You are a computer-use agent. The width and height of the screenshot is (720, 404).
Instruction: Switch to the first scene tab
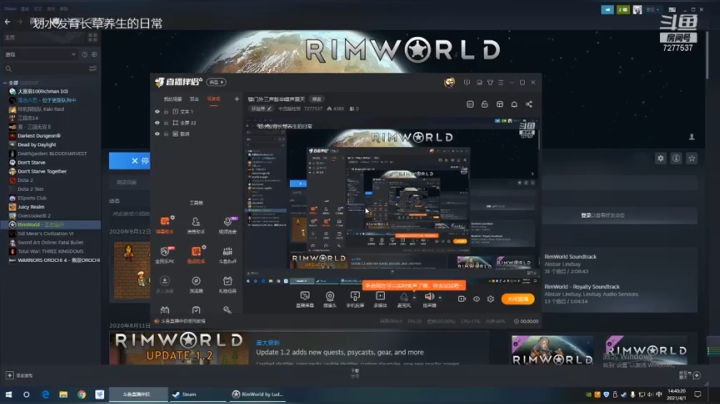coord(173,99)
